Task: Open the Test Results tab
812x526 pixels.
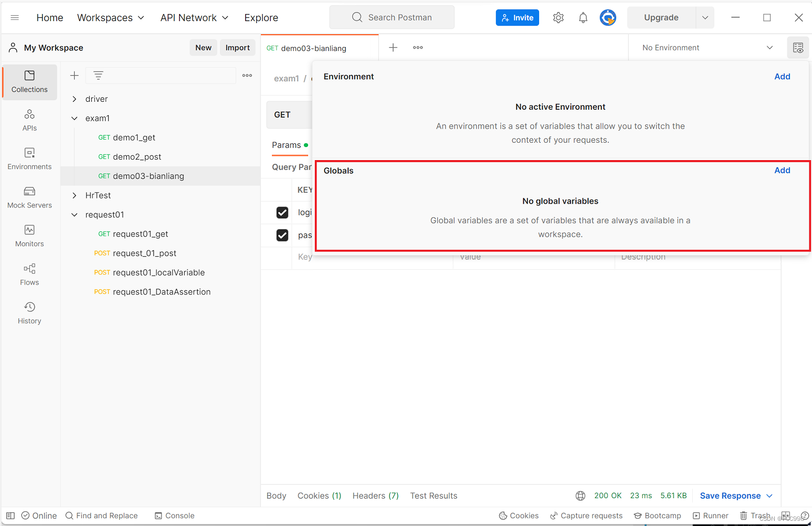Action: click(434, 496)
